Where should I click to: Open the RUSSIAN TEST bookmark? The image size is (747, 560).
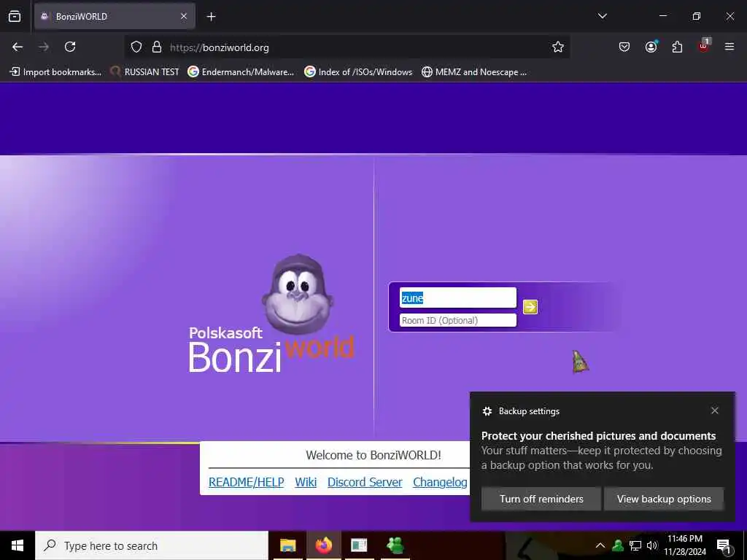click(145, 72)
